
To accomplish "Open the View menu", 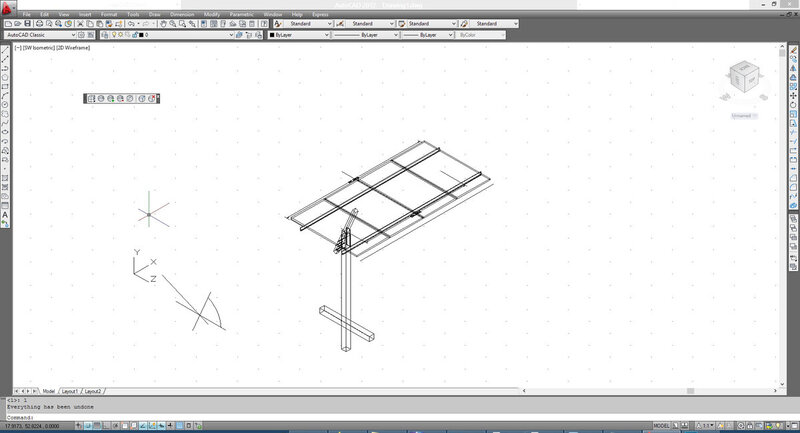I will pos(64,14).
